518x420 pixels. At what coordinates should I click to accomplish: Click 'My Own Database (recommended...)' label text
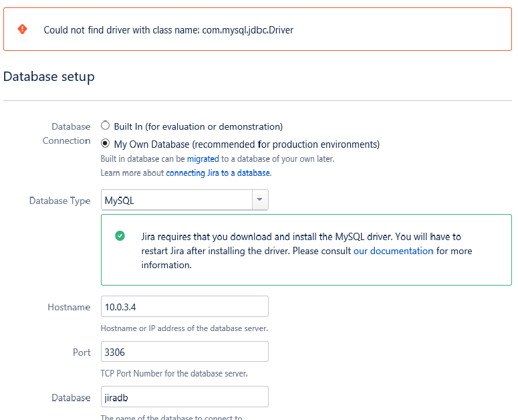click(247, 144)
